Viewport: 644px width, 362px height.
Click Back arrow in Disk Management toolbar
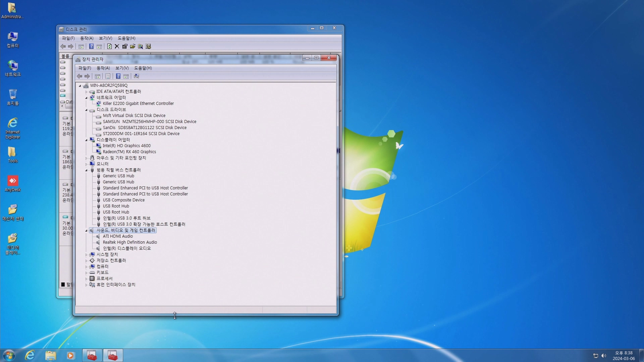63,47
